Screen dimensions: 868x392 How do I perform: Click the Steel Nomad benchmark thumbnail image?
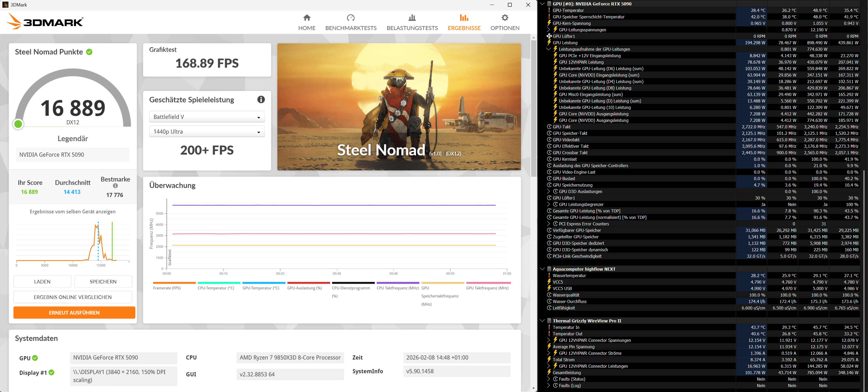[399, 107]
